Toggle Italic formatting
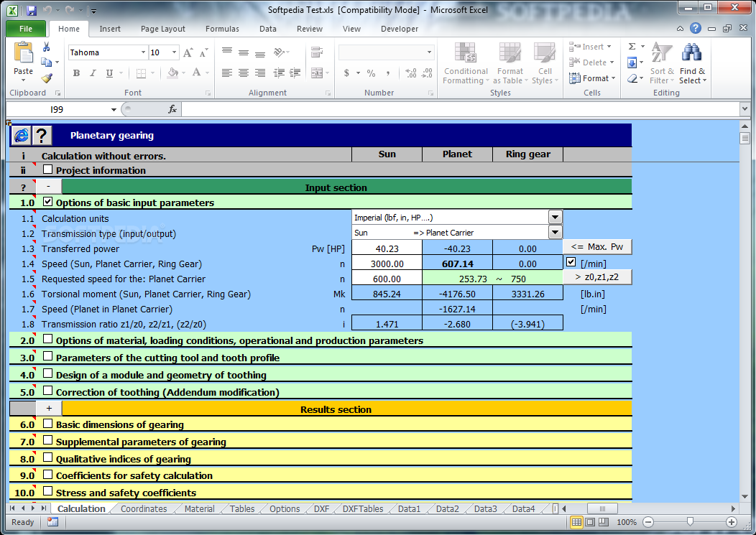 pos(93,73)
